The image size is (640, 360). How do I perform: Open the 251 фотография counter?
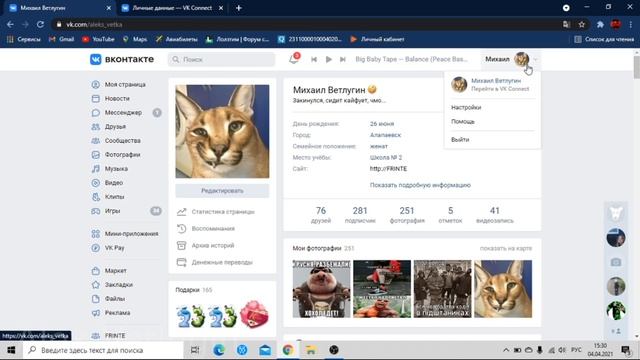[x=407, y=215]
